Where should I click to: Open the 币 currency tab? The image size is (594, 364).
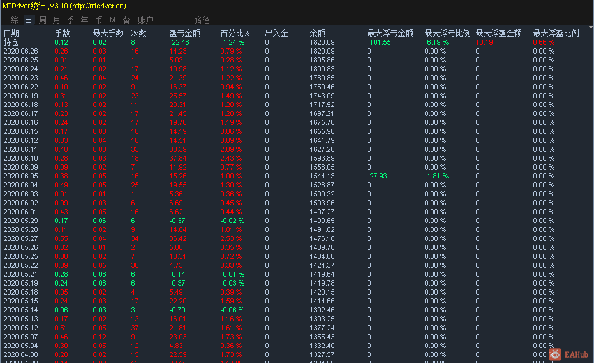(98, 20)
